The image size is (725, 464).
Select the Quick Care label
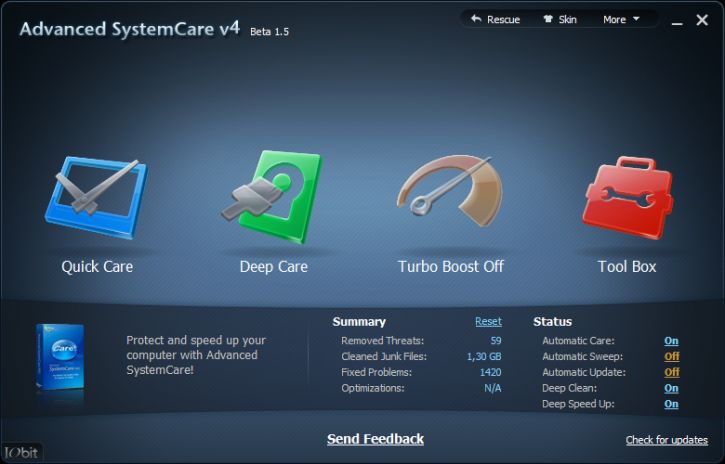pos(97,267)
